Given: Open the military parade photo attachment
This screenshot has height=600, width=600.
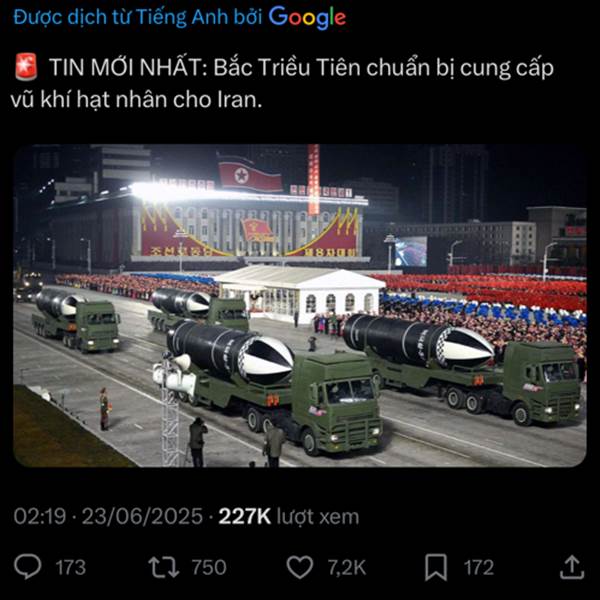Looking at the screenshot, I should pos(300,305).
